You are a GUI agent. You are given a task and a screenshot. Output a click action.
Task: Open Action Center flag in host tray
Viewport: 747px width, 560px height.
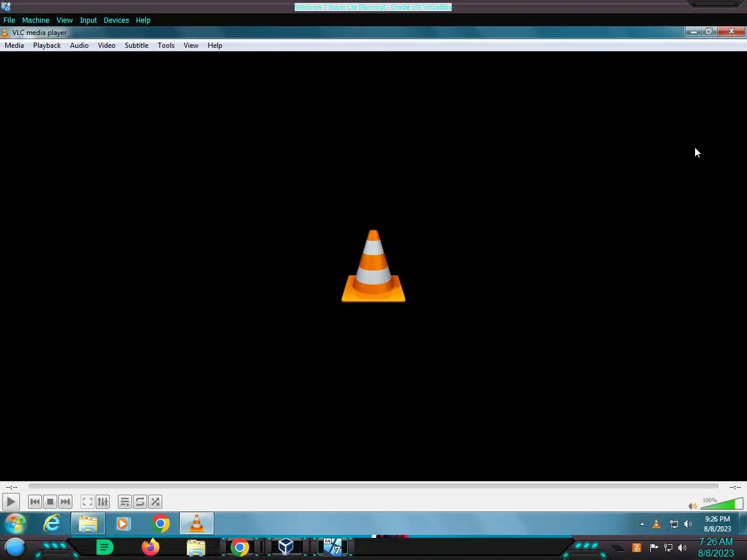tap(654, 547)
